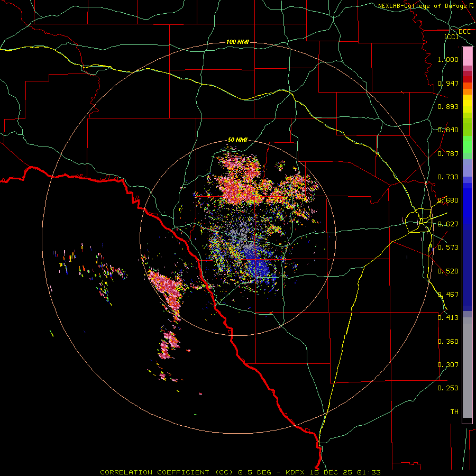
Task: Select the 0.307 legend value
Action: 448,365
